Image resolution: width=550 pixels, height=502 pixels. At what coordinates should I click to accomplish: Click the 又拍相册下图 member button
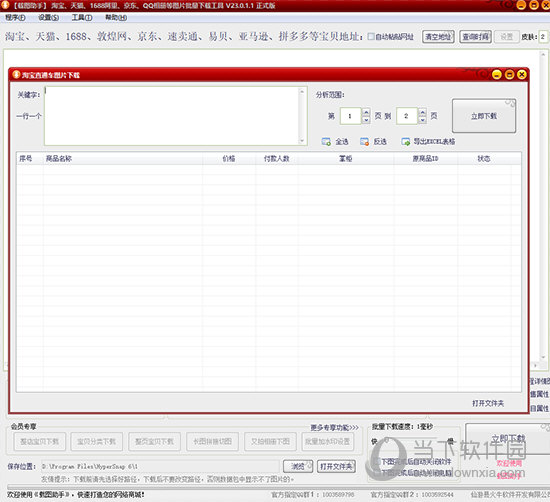[270, 441]
